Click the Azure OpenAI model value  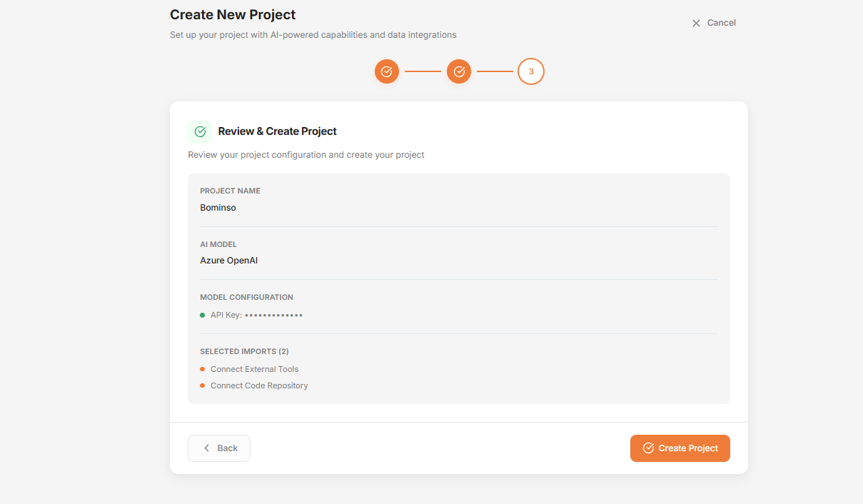pos(228,261)
